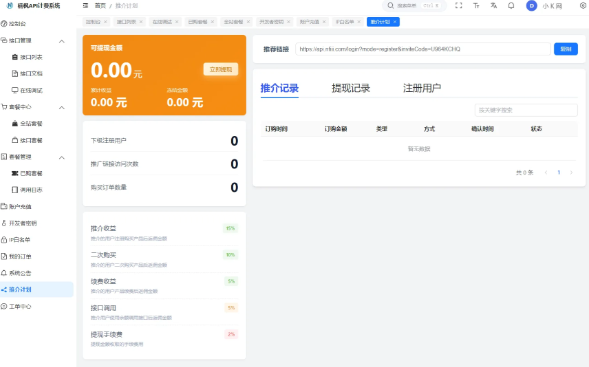Switch to the 提现记录 tab
Viewport: 589px width, 367px height.
[x=351, y=88]
